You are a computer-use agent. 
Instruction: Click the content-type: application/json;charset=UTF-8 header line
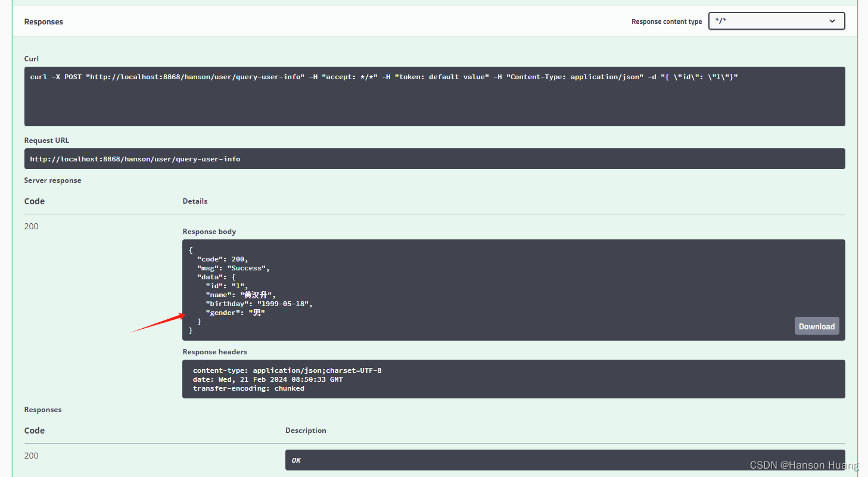tap(287, 370)
